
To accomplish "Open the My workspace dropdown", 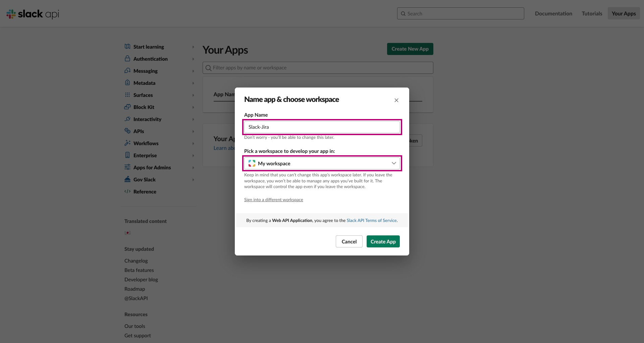I will tap(322, 163).
